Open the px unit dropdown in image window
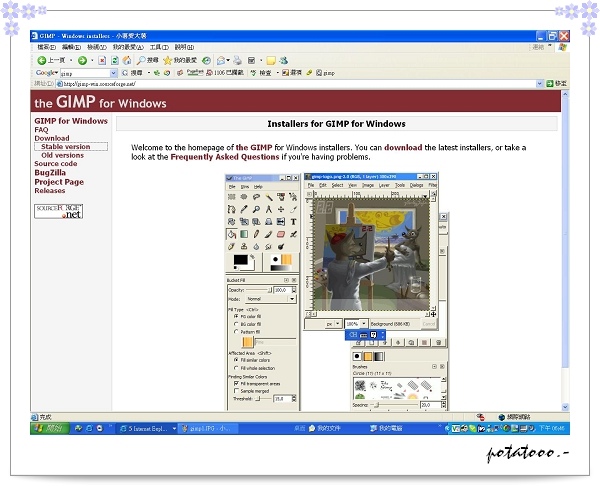Image resolution: width=600 pixels, height=486 pixels. click(x=338, y=324)
